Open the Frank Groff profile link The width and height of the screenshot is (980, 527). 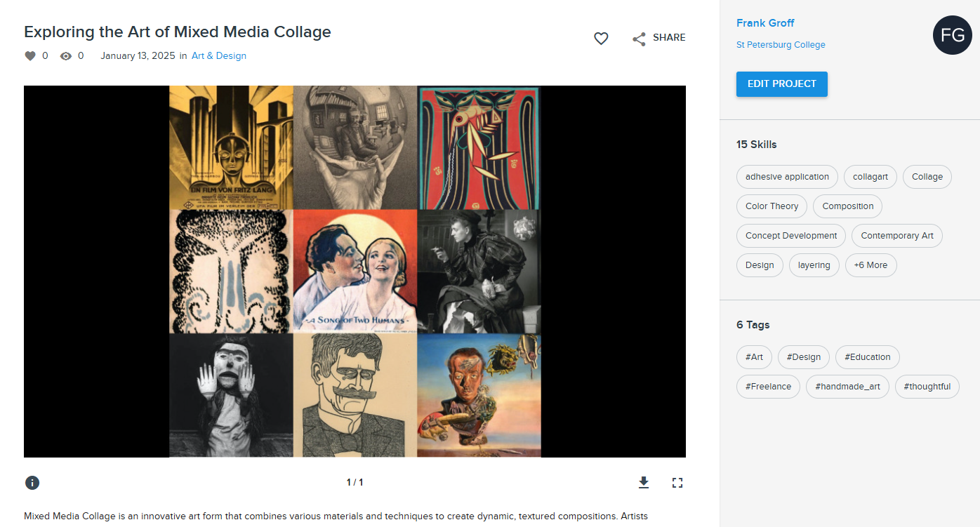pyautogui.click(x=765, y=23)
